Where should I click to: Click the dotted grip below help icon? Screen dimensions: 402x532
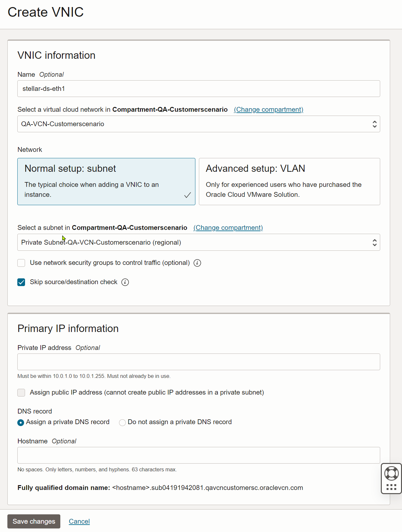point(391,487)
